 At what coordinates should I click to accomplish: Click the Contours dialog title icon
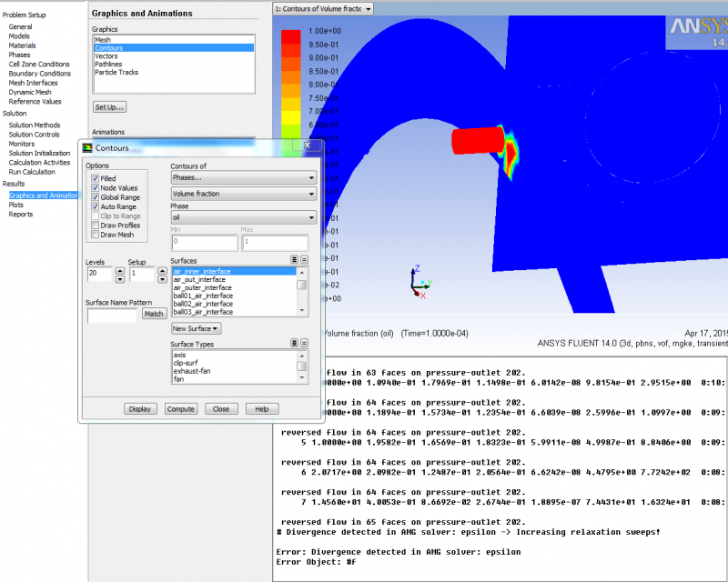[x=87, y=148]
